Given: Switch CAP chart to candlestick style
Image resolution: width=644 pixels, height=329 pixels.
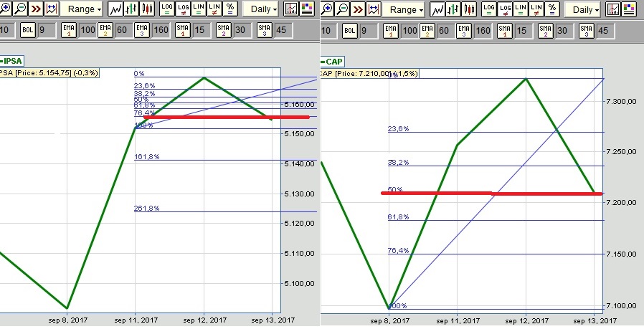Looking at the screenshot, I should tap(468, 9).
